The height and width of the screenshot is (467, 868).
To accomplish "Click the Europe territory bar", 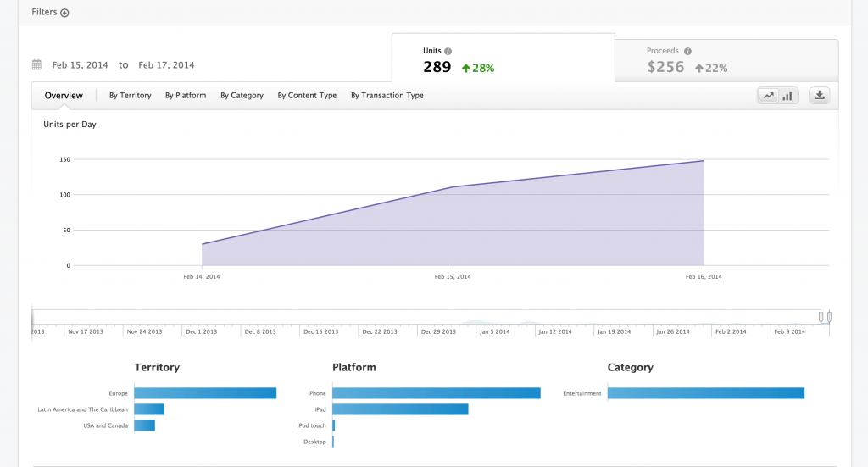I will 205,393.
